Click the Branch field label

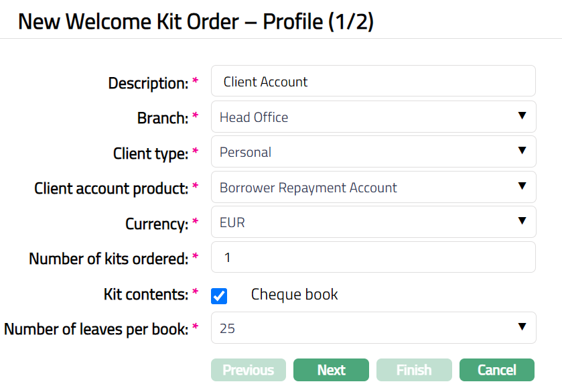coord(162,118)
